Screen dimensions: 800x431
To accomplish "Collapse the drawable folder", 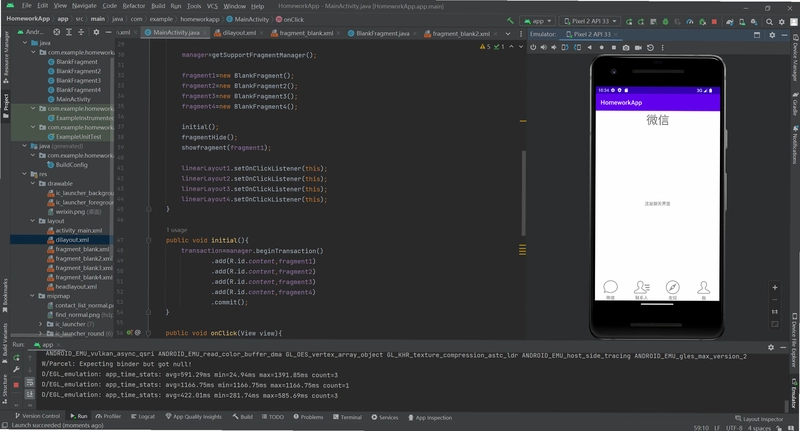I will 33,184.
